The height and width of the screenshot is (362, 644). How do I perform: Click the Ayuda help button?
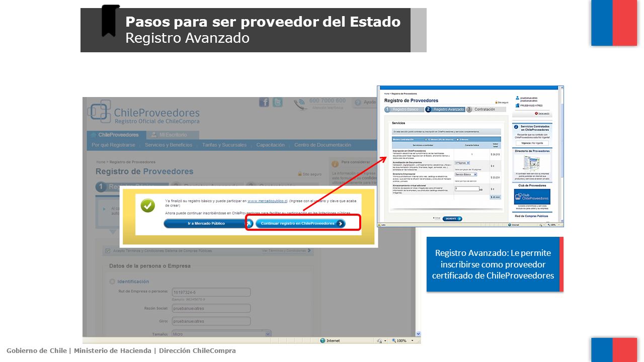(x=365, y=103)
